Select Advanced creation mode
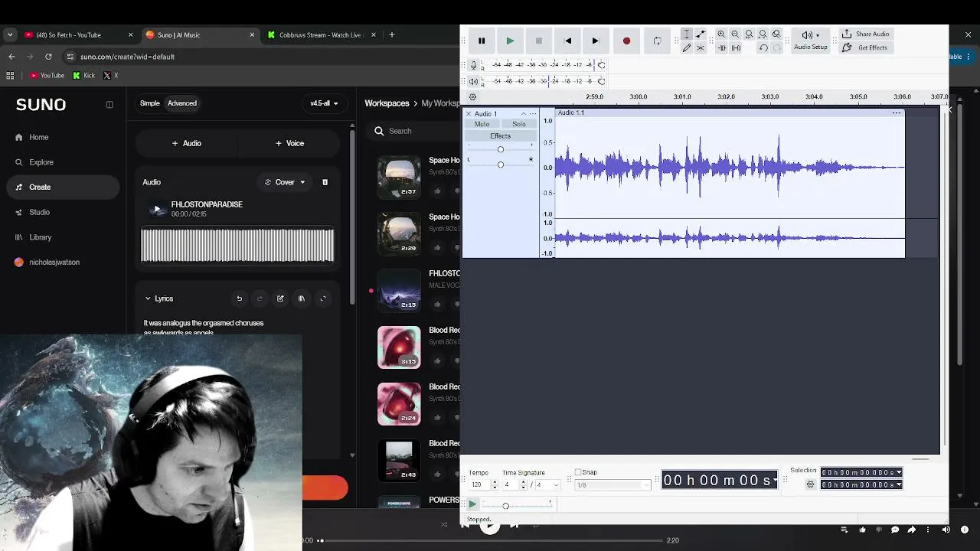This screenshot has width=980, height=551. (x=182, y=103)
